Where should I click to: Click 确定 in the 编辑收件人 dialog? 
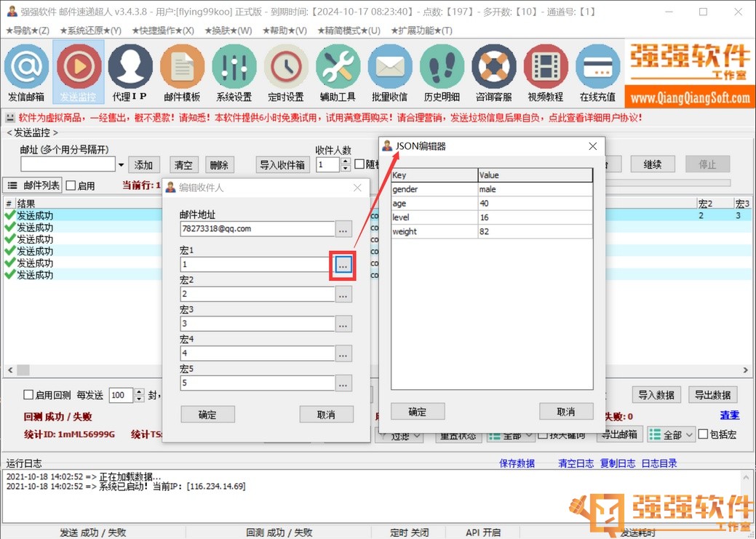click(208, 415)
